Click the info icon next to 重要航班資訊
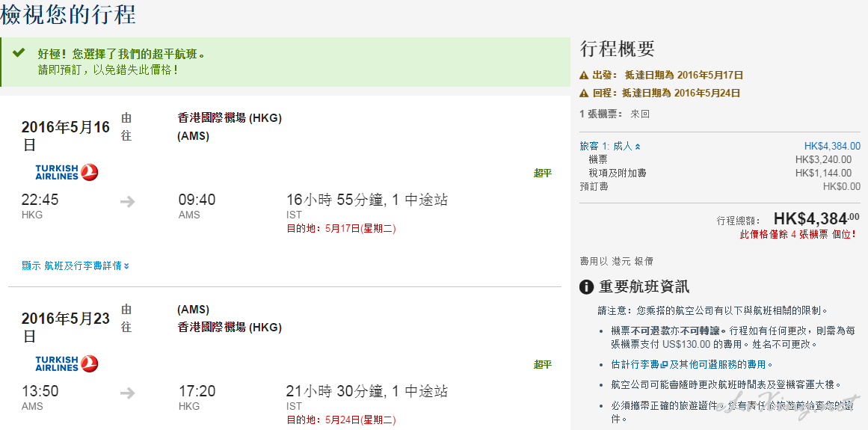This screenshot has width=868, height=430. coord(587,287)
